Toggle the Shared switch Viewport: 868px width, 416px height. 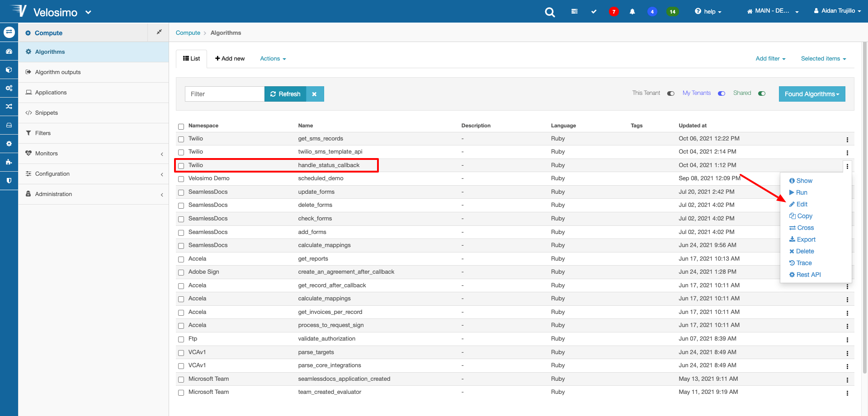click(x=762, y=93)
